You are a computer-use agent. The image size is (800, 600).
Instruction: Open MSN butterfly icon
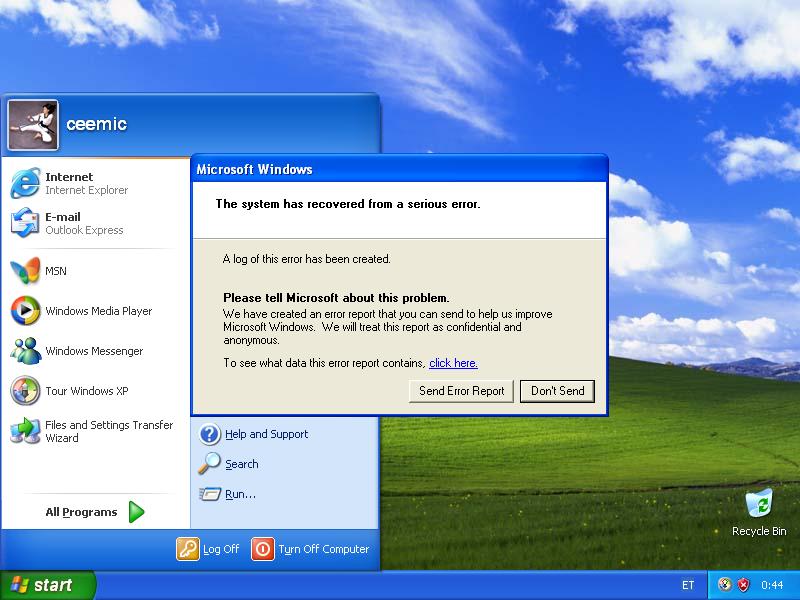click(25, 270)
